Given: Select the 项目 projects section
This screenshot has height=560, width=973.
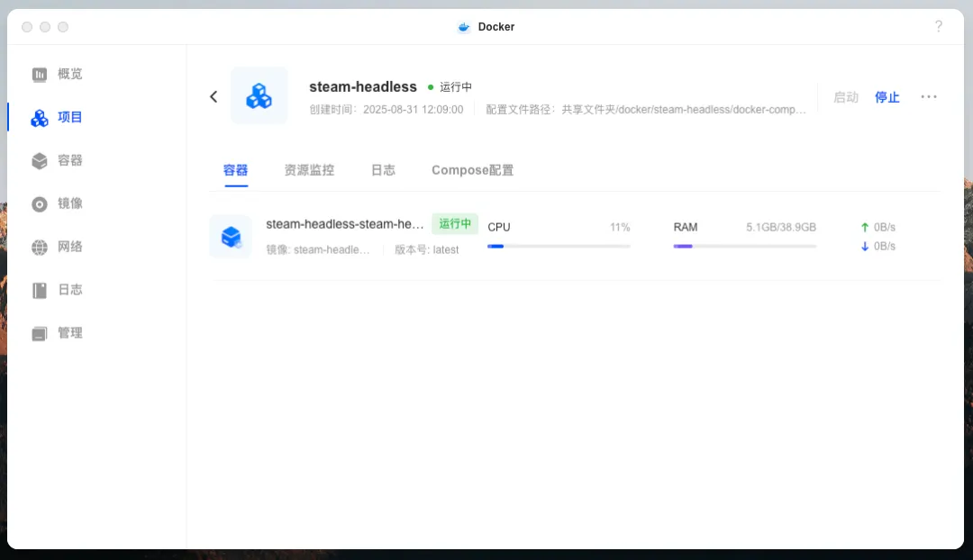Looking at the screenshot, I should 56,117.
